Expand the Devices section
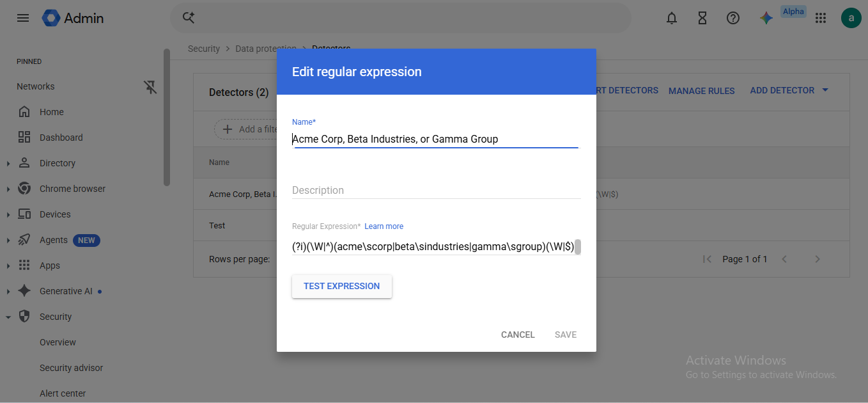The width and height of the screenshot is (868, 403). (x=8, y=215)
